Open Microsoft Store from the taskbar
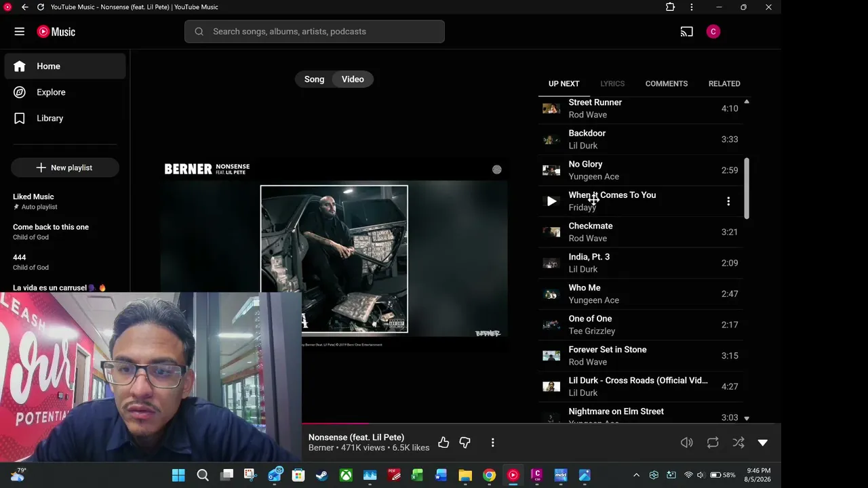Image resolution: width=868 pixels, height=488 pixels. [x=298, y=475]
